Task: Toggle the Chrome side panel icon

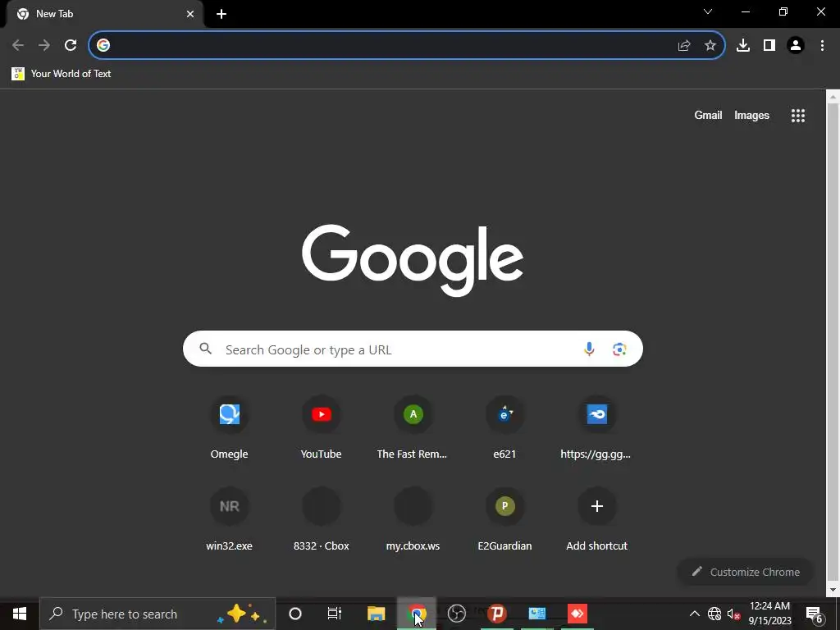Action: pyautogui.click(x=769, y=45)
